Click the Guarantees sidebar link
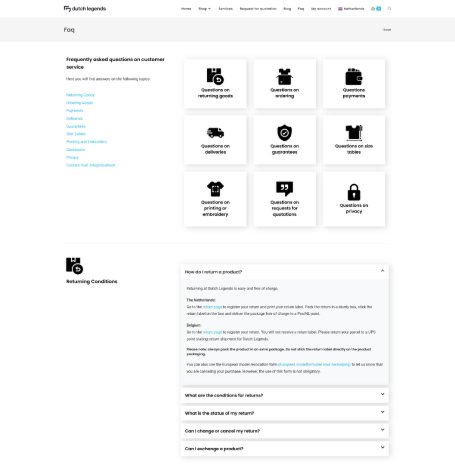Viewport: 455px width, 465px height. coord(76,126)
